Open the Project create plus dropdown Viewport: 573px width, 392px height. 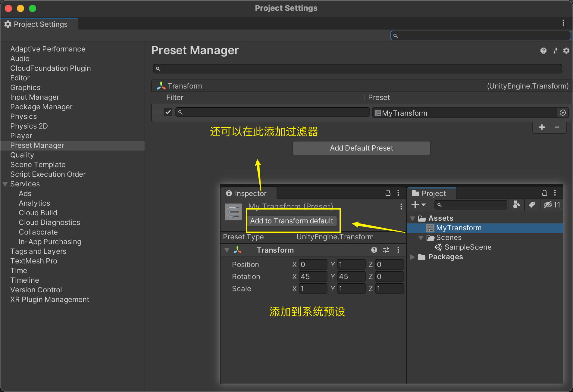[418, 205]
